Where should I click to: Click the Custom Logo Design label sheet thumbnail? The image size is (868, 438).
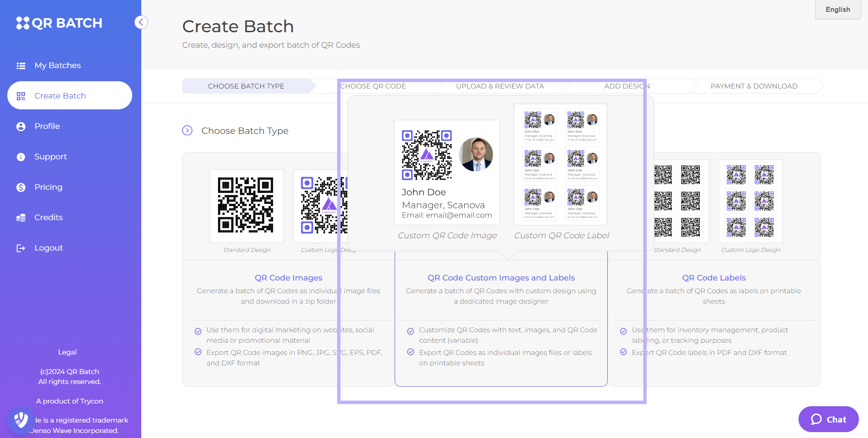tap(751, 201)
